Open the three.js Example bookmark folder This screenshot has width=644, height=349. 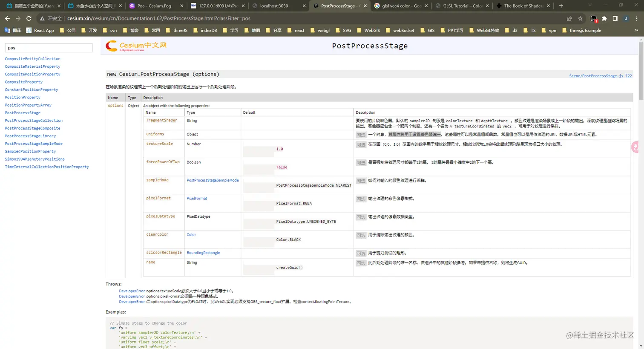coord(581,30)
